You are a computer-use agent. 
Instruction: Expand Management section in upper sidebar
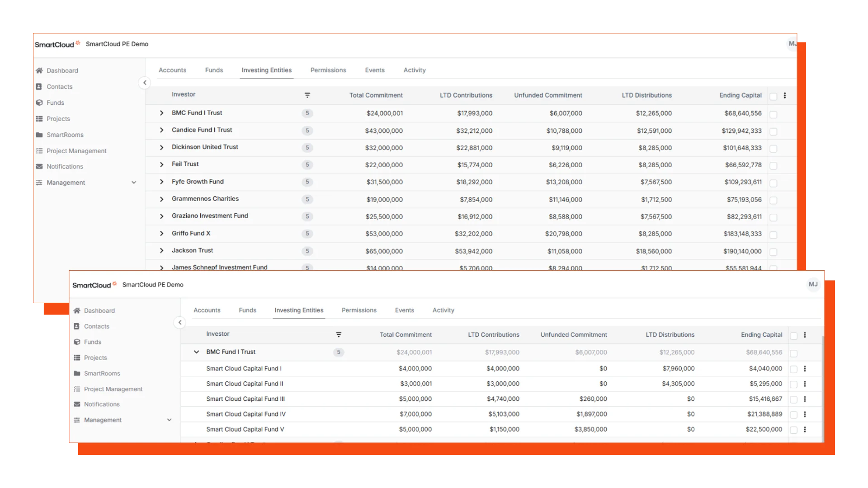pos(134,183)
